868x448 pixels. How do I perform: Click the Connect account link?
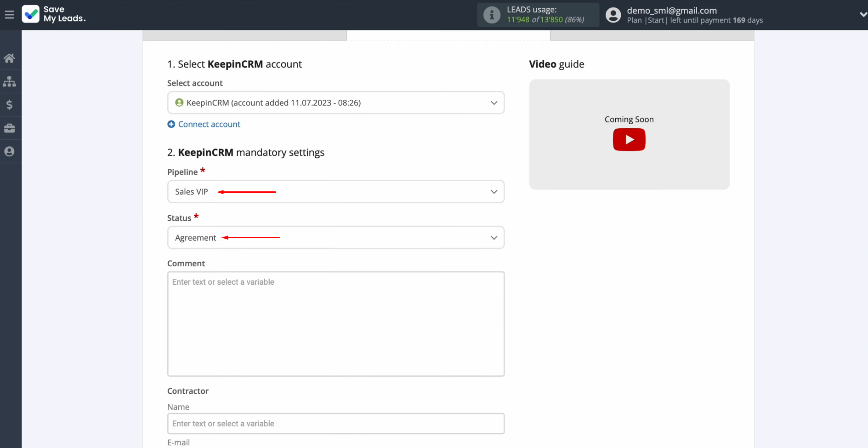(209, 124)
